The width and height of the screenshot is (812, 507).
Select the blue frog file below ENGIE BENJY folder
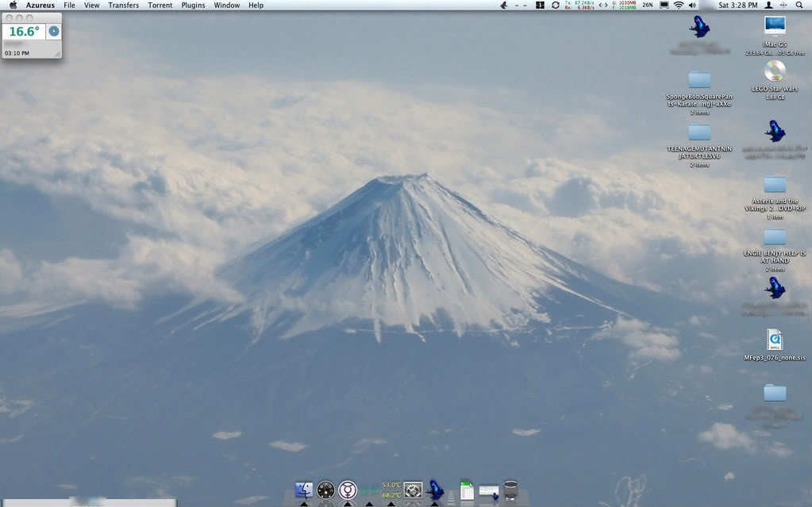(x=775, y=288)
